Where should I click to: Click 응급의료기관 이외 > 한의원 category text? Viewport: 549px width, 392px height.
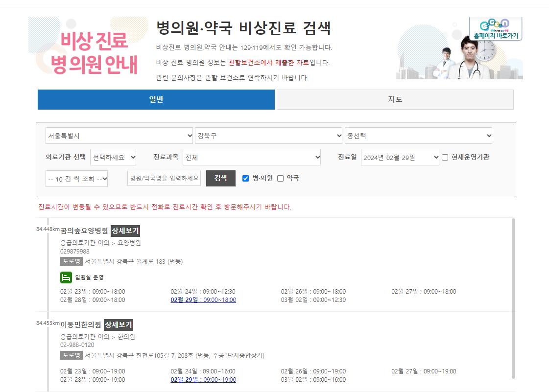coord(97,337)
